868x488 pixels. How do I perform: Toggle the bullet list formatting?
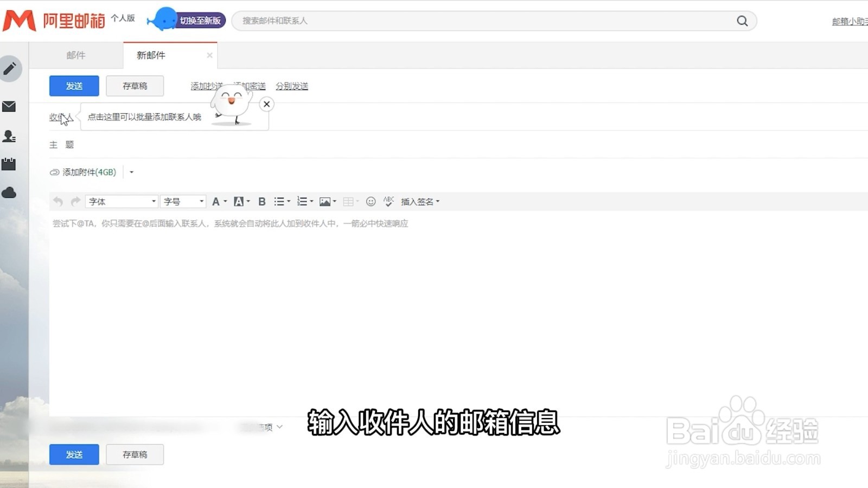[279, 201]
